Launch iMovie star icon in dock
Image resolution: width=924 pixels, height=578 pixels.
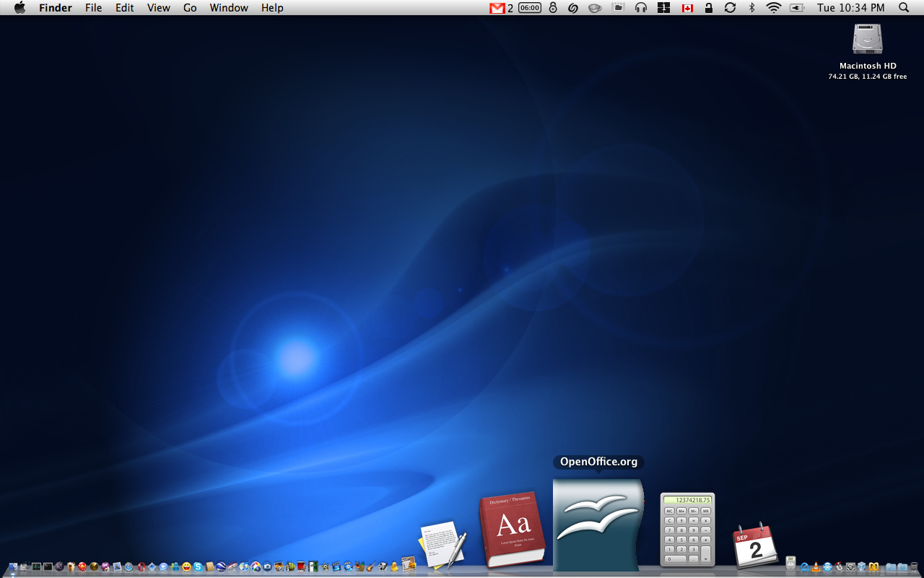click(325, 567)
